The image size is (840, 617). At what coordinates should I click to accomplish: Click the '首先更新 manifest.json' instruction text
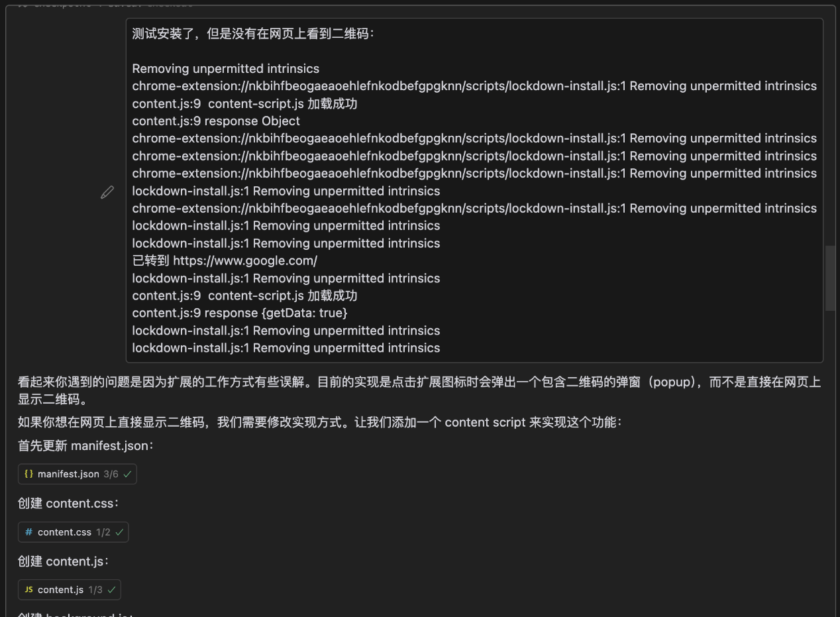(85, 445)
